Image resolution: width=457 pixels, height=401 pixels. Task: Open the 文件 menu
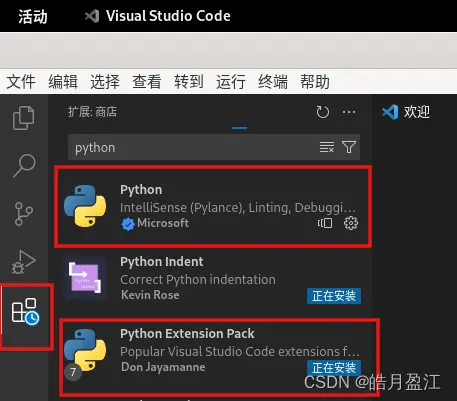[21, 82]
